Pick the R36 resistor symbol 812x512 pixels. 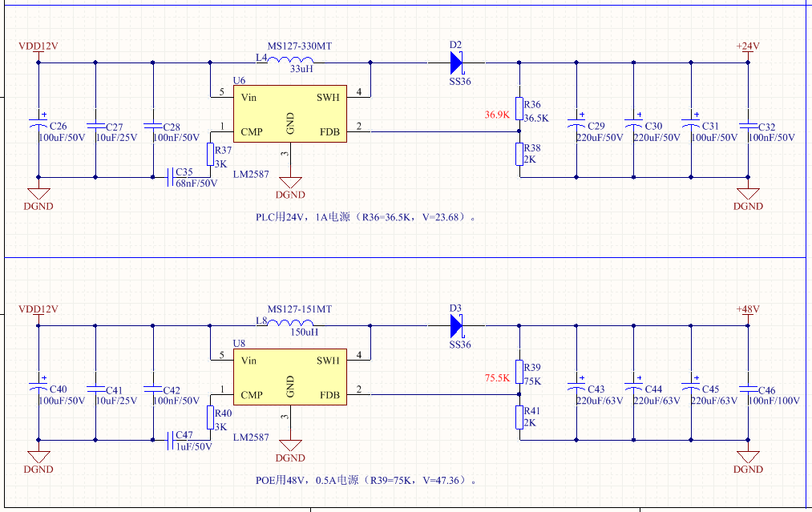click(519, 109)
